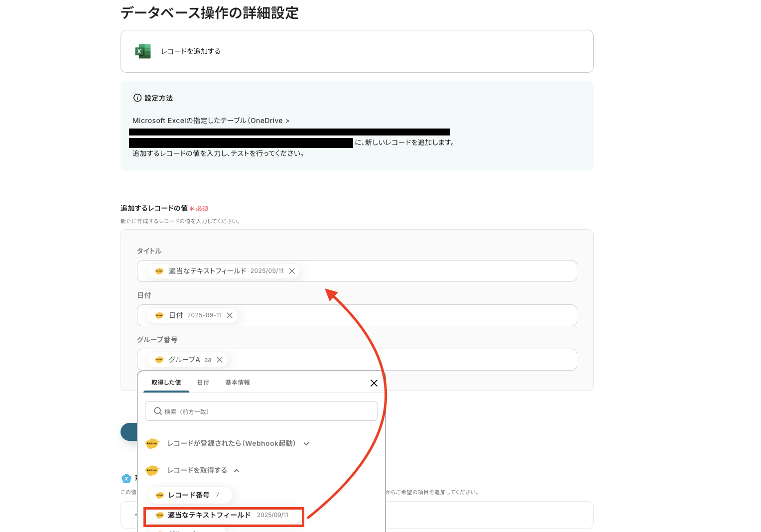Image resolution: width=761 pixels, height=532 pixels.
Task: Click the kintone icon in the タイトル field chip
Action: (159, 271)
